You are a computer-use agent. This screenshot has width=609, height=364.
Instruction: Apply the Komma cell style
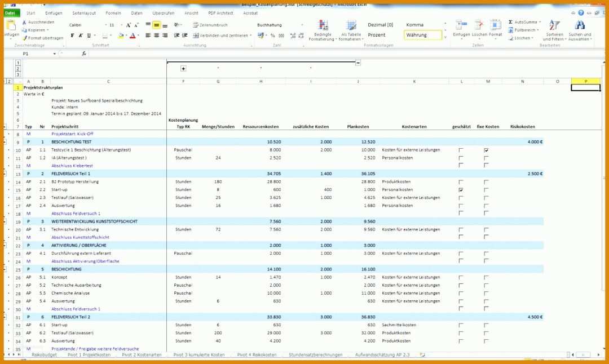[x=415, y=25]
